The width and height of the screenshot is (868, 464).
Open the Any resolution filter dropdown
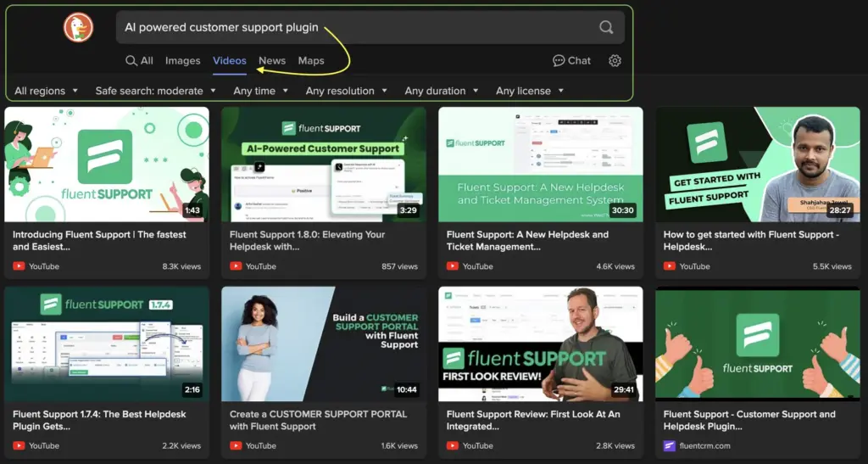[x=347, y=91]
